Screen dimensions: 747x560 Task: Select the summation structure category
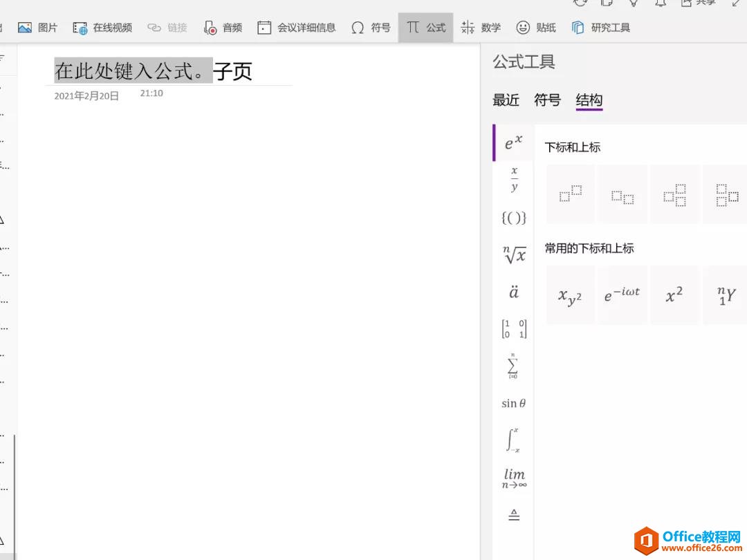click(513, 366)
